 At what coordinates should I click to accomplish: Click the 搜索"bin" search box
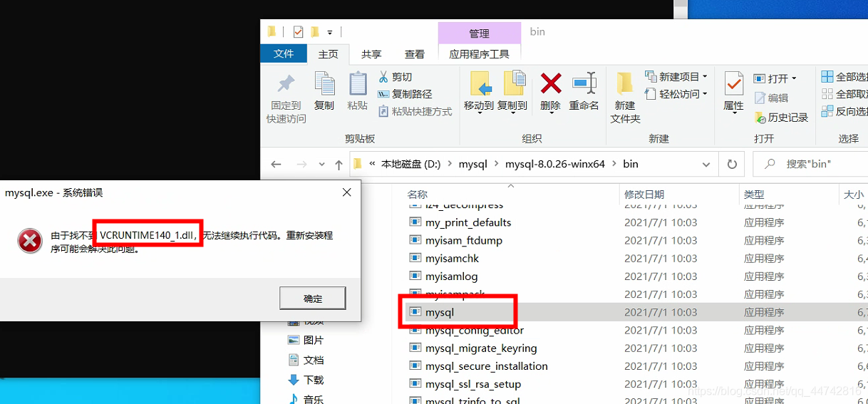810,164
